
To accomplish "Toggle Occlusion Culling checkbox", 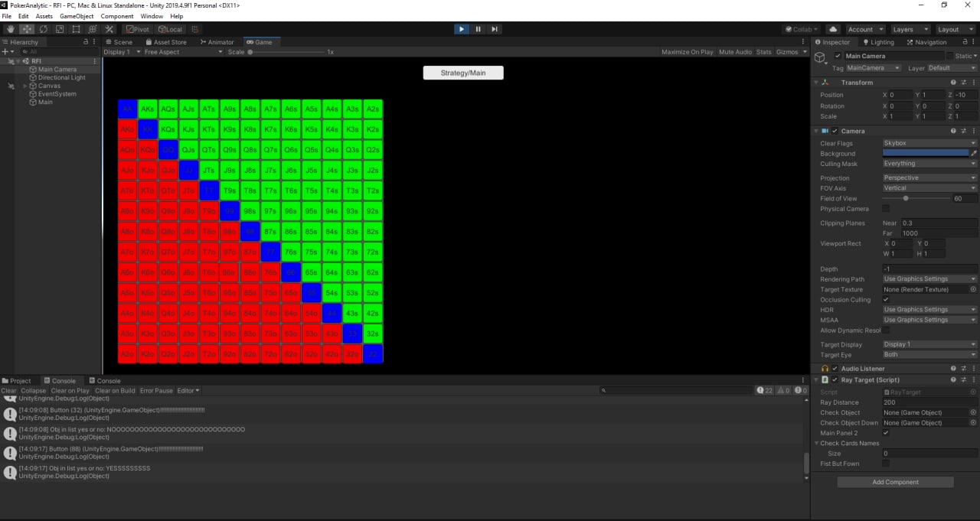I will tap(886, 299).
